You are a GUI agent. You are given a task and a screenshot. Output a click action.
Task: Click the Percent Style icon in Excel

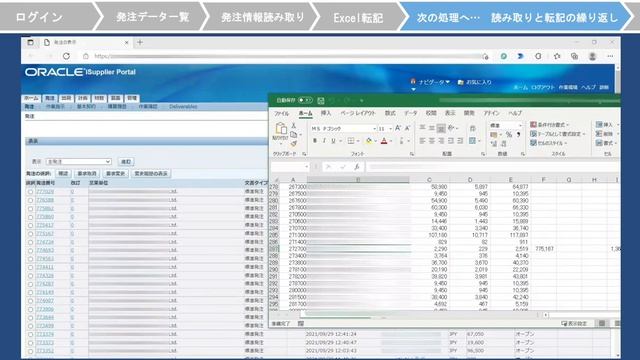point(509,134)
